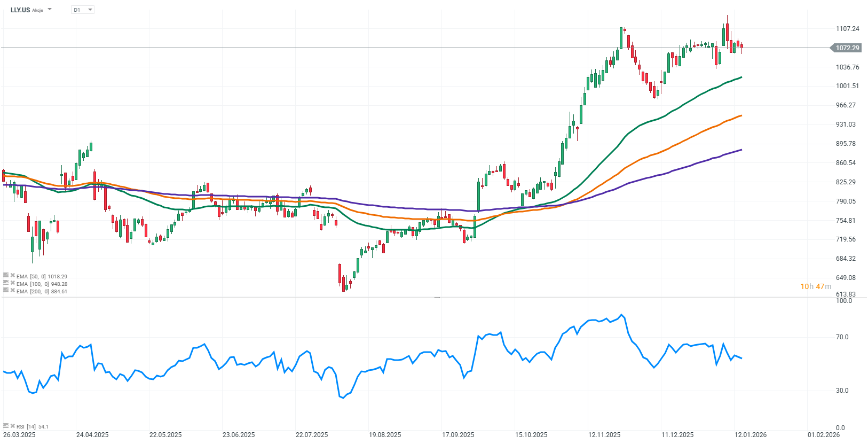Image resolution: width=868 pixels, height=444 pixels.
Task: Open RSI indicator settings icon
Action: click(6, 426)
